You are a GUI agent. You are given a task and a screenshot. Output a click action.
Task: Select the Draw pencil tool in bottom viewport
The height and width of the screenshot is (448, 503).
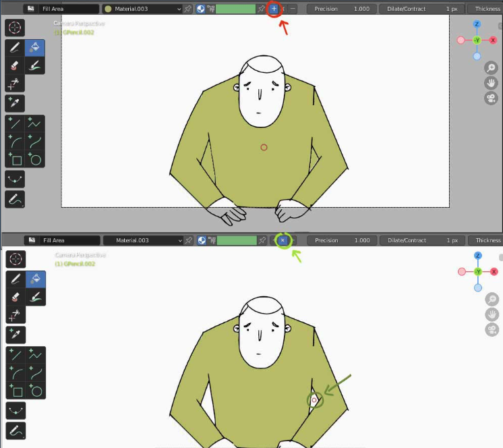pyautogui.click(x=16, y=279)
